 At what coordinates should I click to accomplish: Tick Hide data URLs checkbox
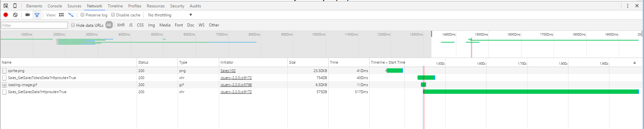pos(73,25)
